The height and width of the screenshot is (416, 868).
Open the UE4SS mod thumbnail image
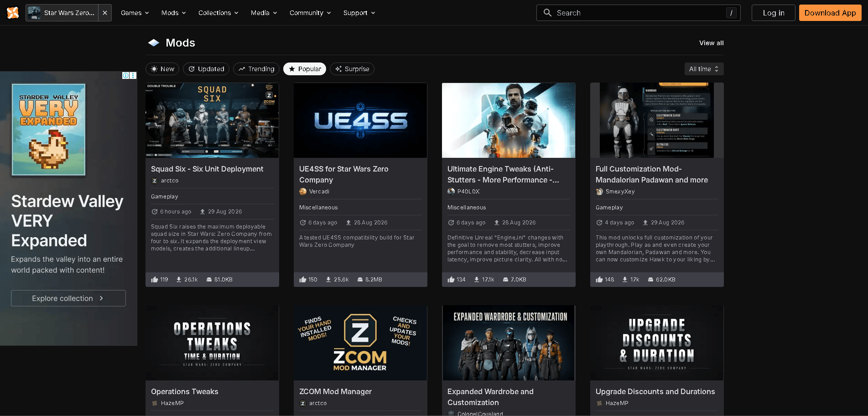click(360, 120)
